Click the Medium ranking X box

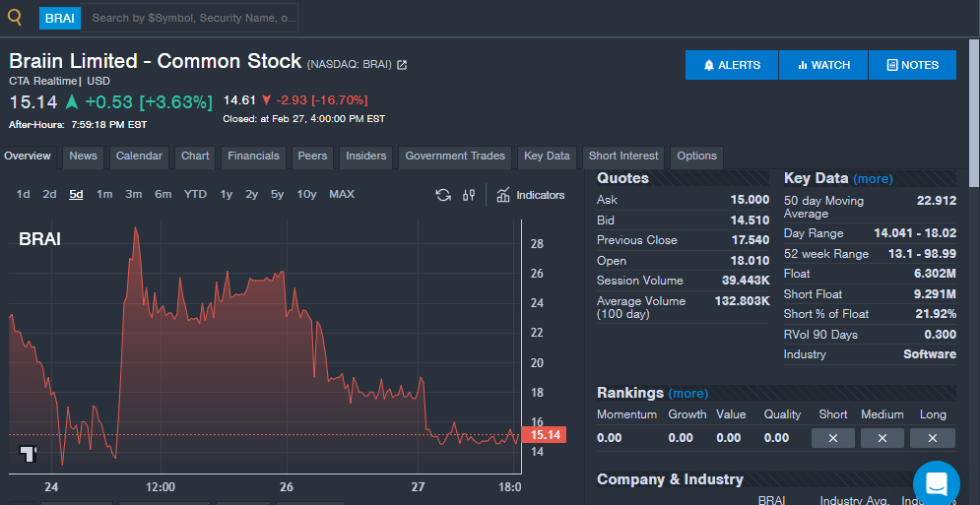coord(882,438)
